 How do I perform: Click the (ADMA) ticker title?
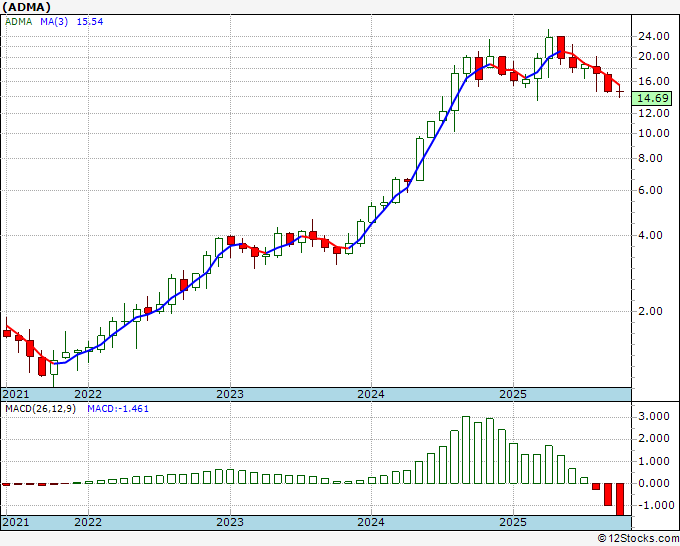30,10
